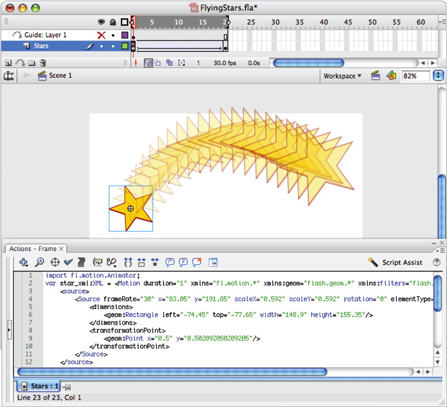Open the Edit Scene clapperboard menu
Viewport: 447px width, 407px height.
point(376,76)
